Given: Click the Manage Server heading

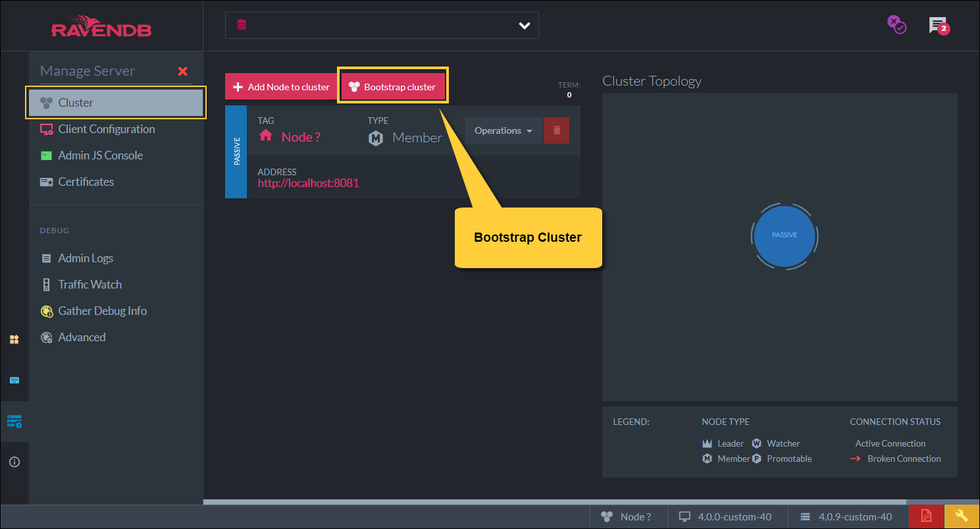Looking at the screenshot, I should click(88, 71).
